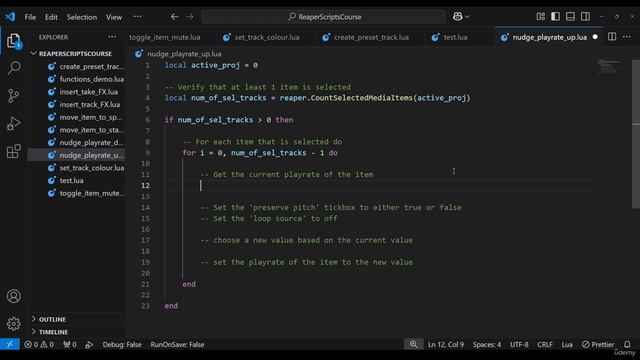Toggle the Secondary Side Bar
The height and width of the screenshot is (360, 640).
click(x=585, y=16)
